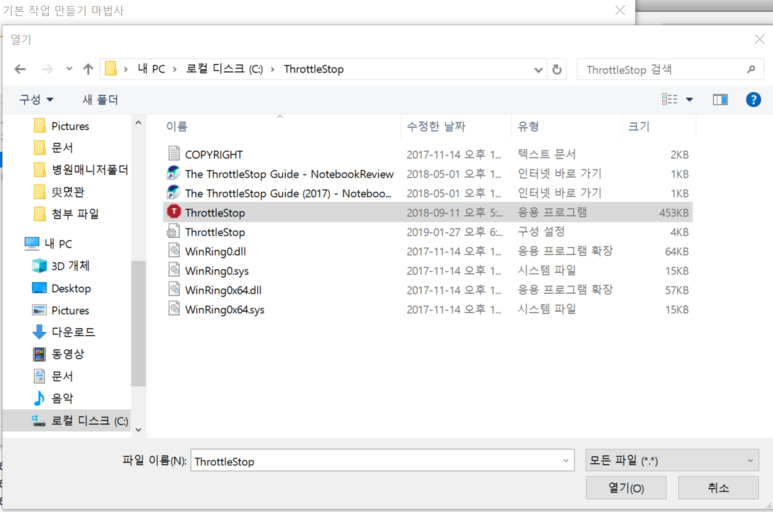The image size is (773, 512).
Task: Click the forward navigation arrow
Action: 47,69
